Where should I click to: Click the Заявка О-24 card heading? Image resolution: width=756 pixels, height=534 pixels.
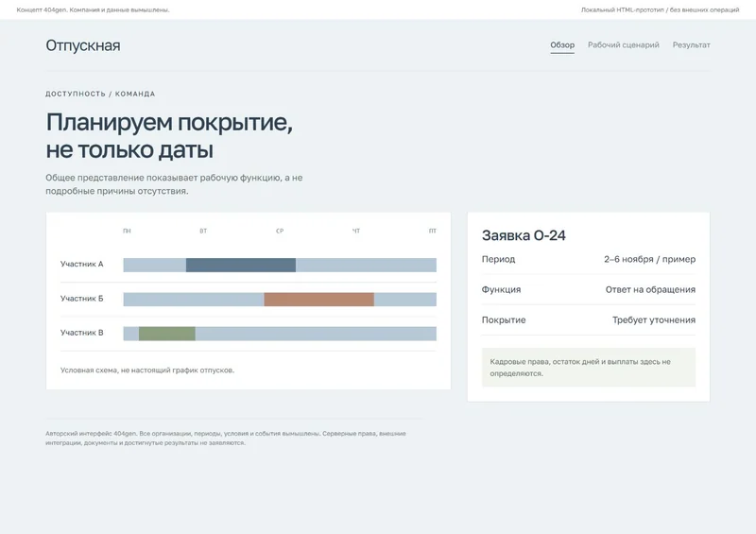pyautogui.click(x=524, y=235)
